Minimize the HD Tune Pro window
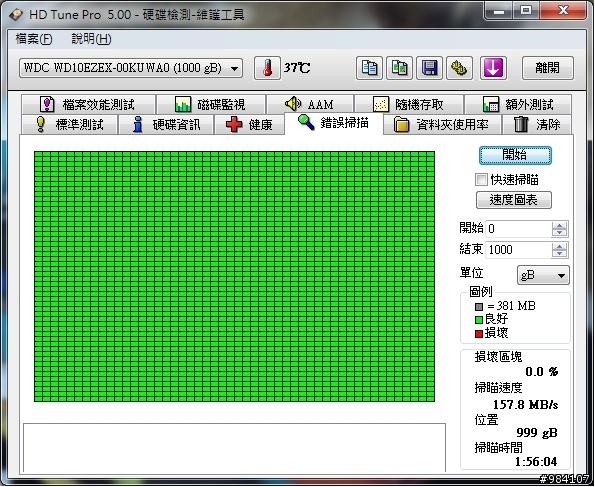 [499, 11]
